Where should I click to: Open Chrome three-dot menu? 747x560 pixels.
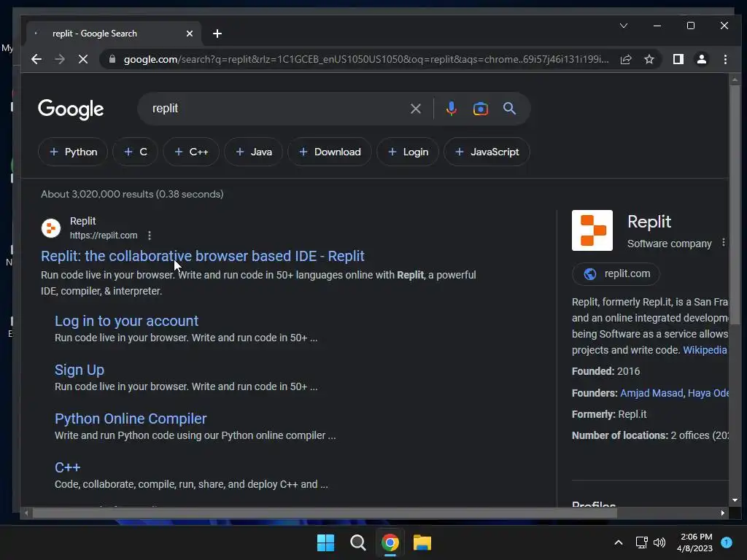coord(725,59)
